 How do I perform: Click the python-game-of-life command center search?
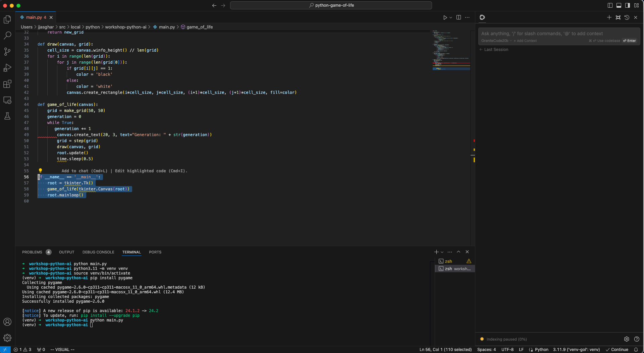[x=331, y=5]
